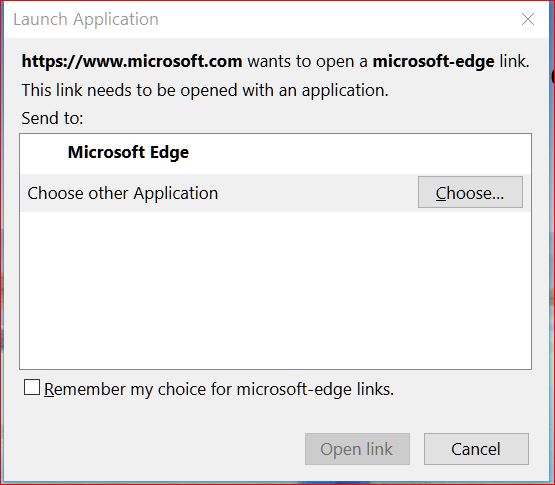
Task: Click the Choose... button
Action: point(470,192)
